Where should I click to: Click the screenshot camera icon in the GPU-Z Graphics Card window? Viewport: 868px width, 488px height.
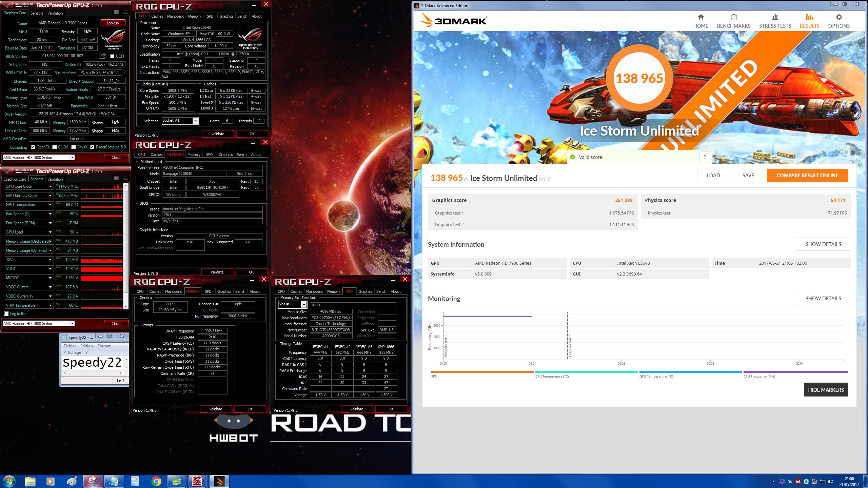116,13
